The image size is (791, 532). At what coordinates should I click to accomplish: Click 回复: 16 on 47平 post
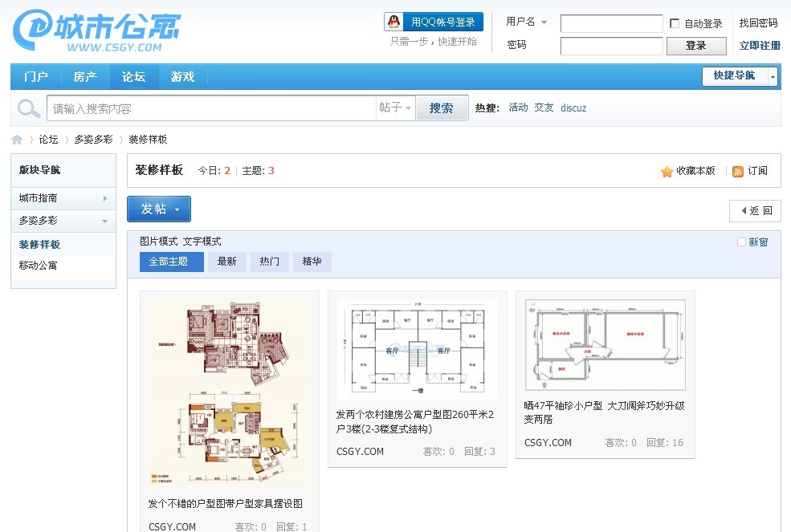point(665,443)
